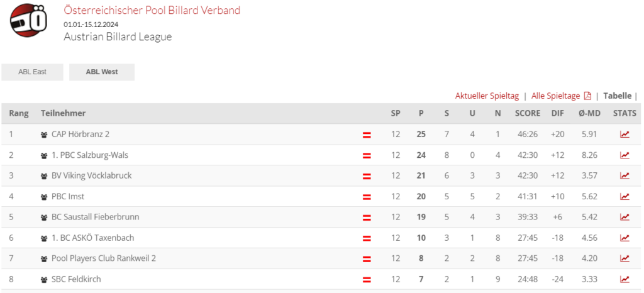Select the Tabelle view

click(x=618, y=96)
